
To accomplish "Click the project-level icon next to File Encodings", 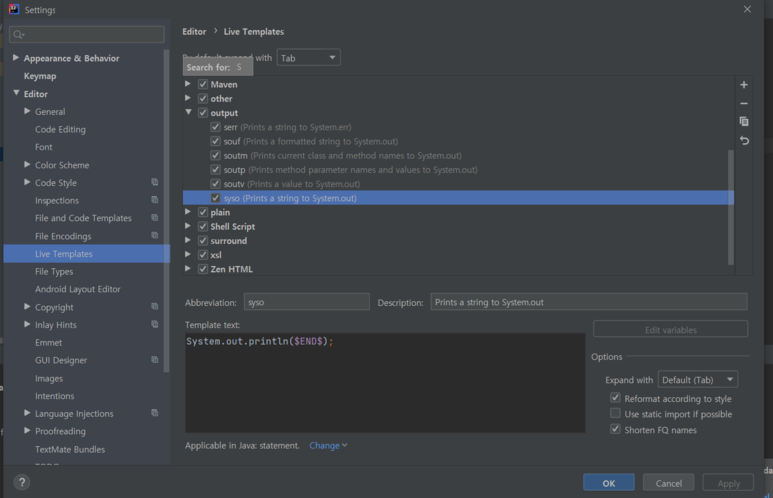I will pyautogui.click(x=155, y=235).
